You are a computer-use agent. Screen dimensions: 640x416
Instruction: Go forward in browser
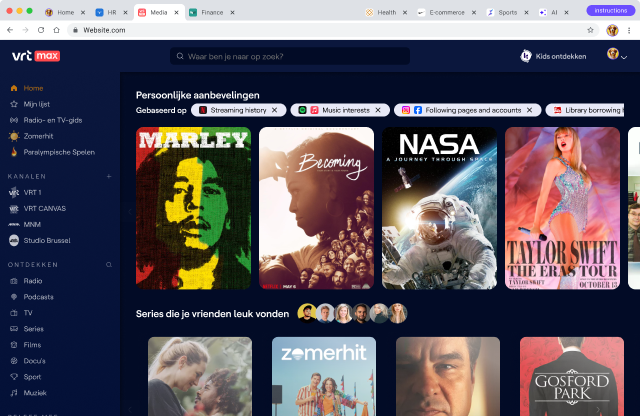click(25, 30)
